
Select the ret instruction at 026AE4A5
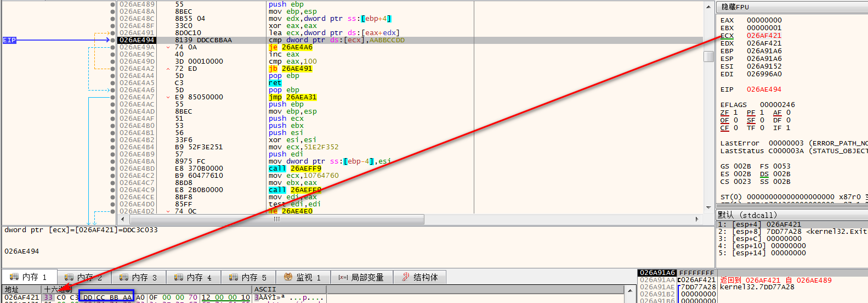tap(275, 83)
